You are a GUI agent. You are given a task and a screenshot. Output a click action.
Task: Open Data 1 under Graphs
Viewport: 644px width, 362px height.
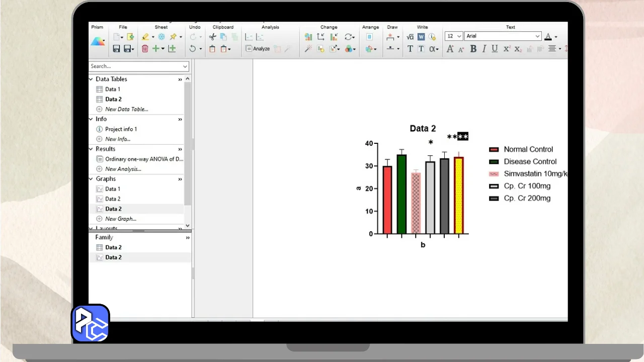tap(113, 189)
